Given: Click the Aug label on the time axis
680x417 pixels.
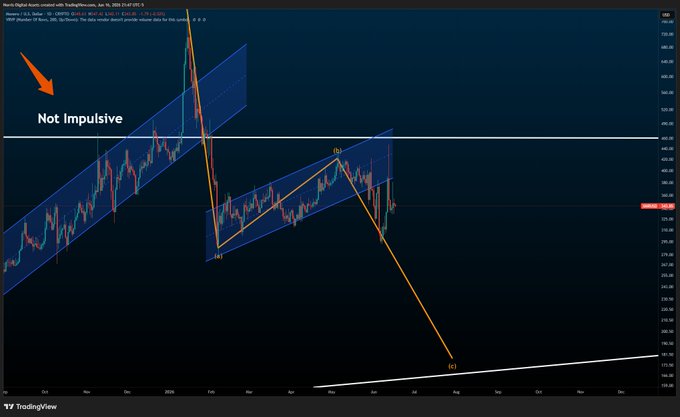Looking at the screenshot, I should 456,392.
